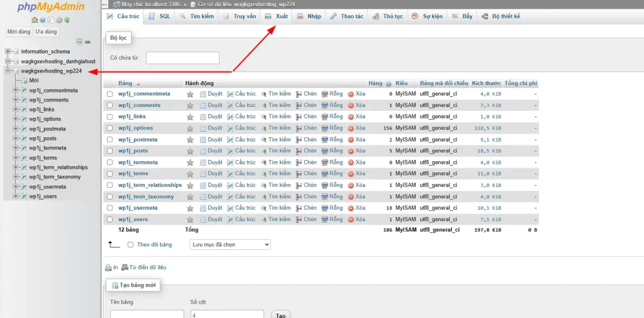Expand wp1j_term_relationships in the tree
Screen dimensions: 644x318
coord(16,168)
